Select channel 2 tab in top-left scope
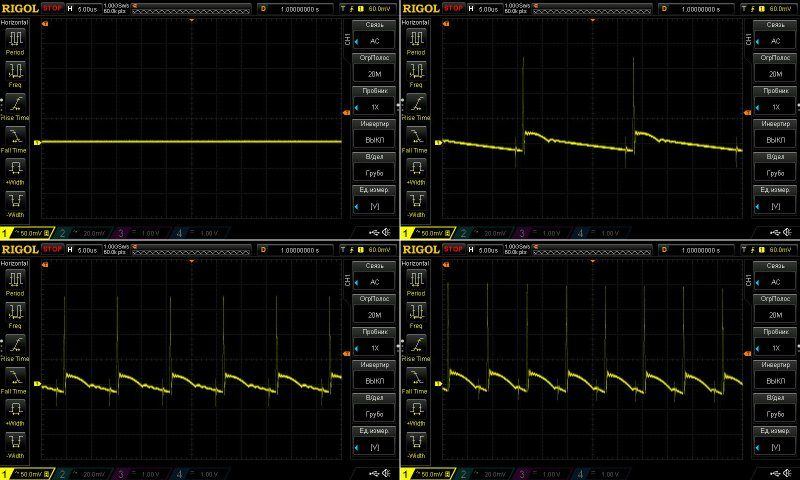The image size is (800, 480). (x=75, y=233)
